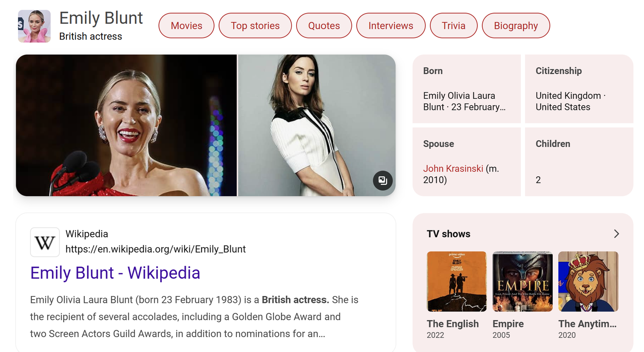
Task: Open the red dress photo of Emily
Action: 126,125
